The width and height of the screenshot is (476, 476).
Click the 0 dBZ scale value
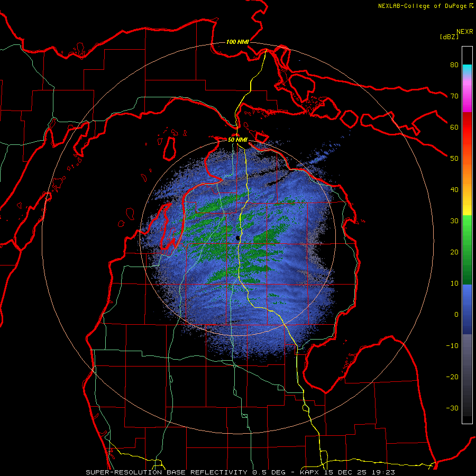[456, 315]
